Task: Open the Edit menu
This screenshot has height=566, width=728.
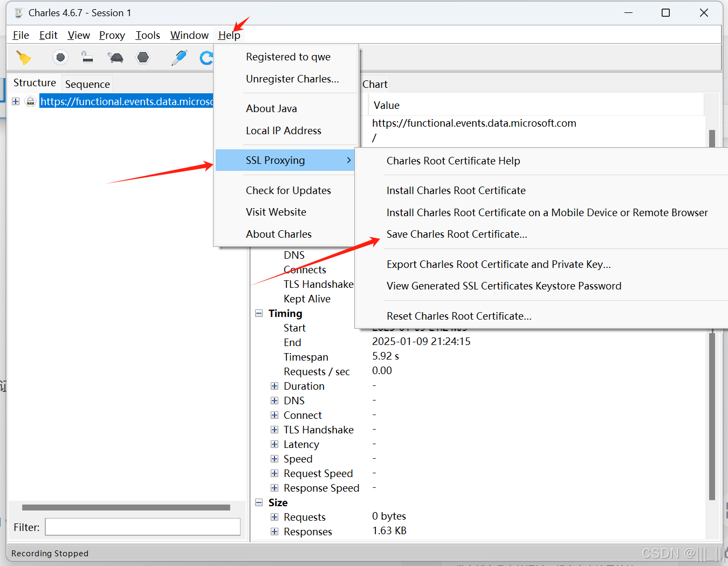Action: tap(49, 35)
